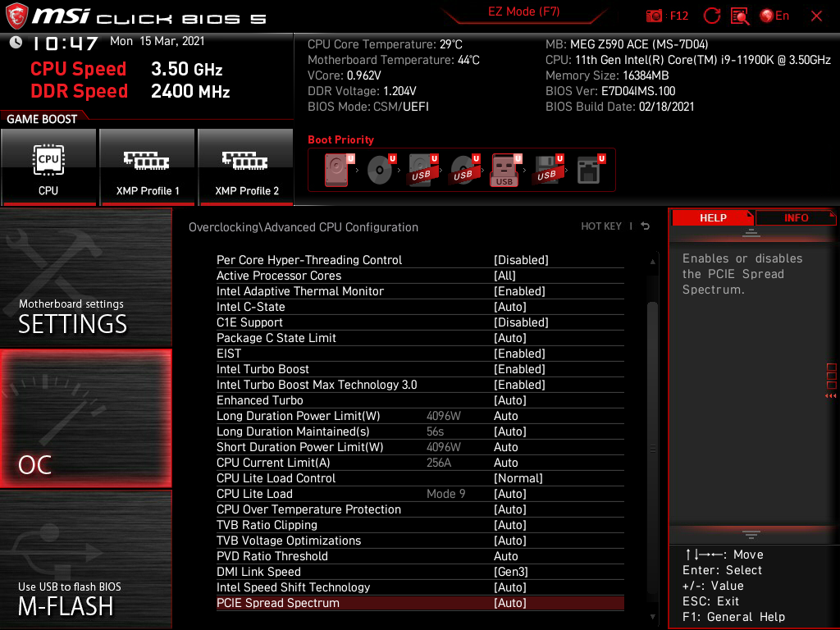The height and width of the screenshot is (630, 840).
Task: Select the optical disc boot device icon
Action: pyautogui.click(x=381, y=170)
